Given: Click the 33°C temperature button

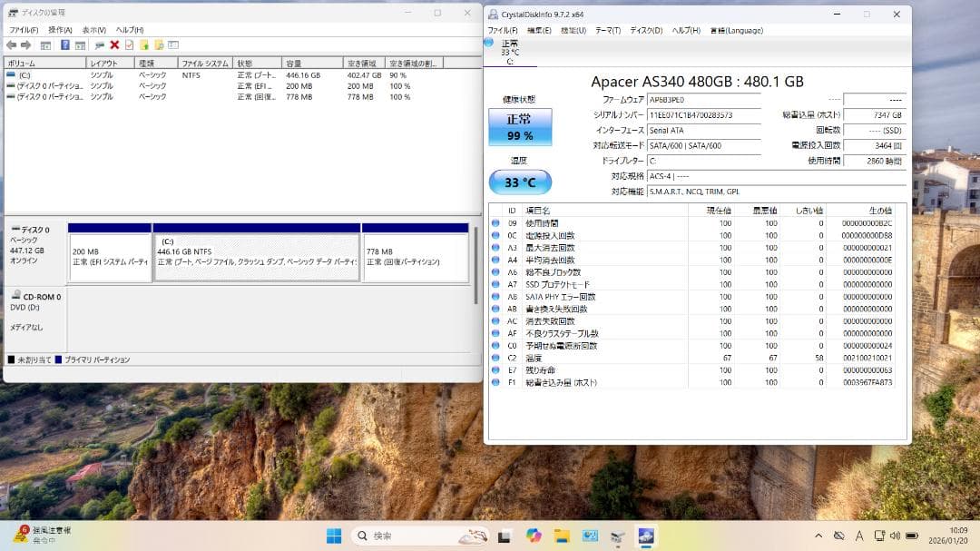Looking at the screenshot, I should (x=519, y=182).
